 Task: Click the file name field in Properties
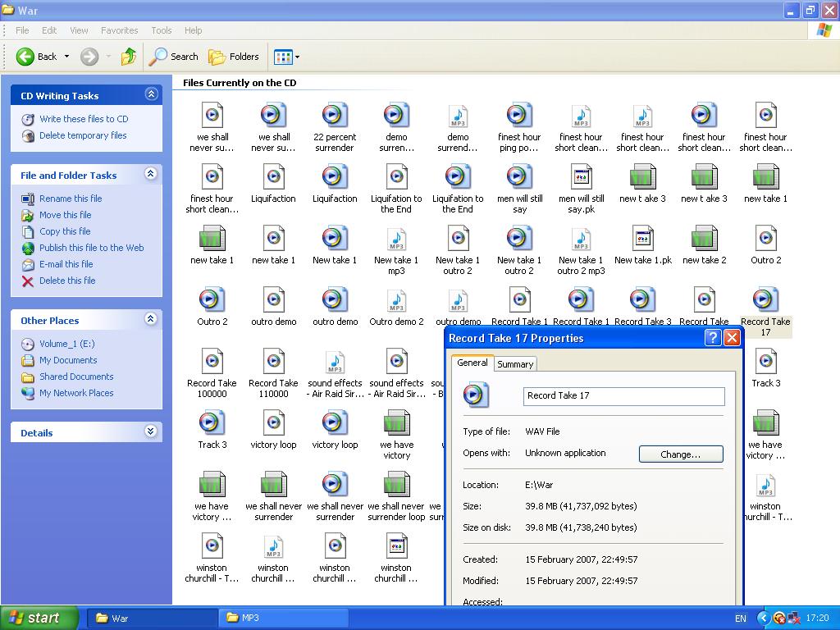click(623, 396)
